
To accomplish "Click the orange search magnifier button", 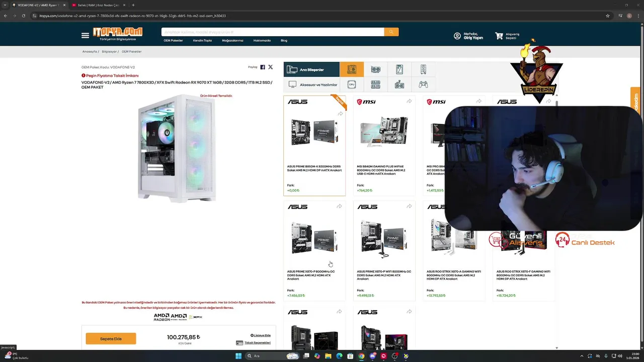I will click(x=391, y=32).
